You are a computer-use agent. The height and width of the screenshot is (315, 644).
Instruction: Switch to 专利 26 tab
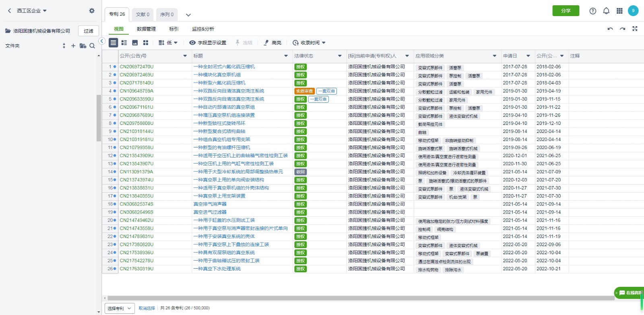click(x=117, y=14)
